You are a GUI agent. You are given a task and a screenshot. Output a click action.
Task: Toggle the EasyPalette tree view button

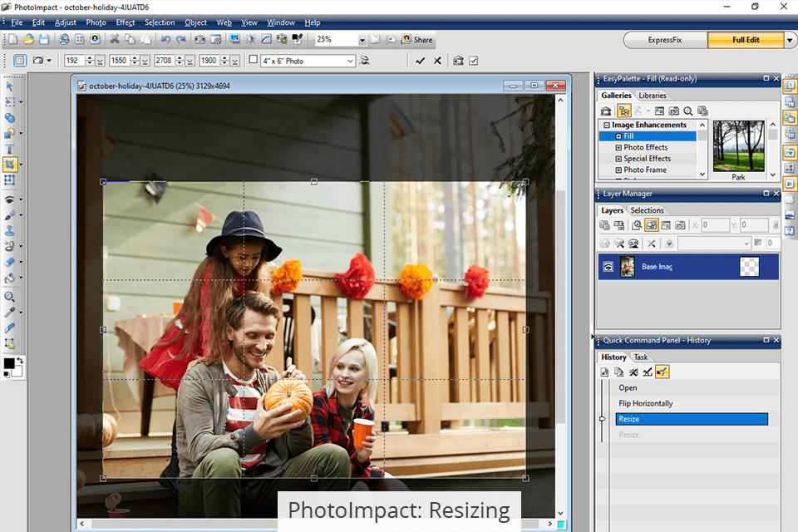point(624,111)
